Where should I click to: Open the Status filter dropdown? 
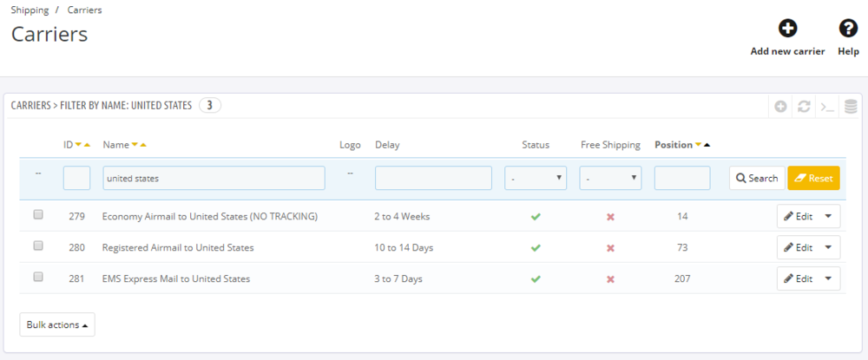tap(536, 178)
